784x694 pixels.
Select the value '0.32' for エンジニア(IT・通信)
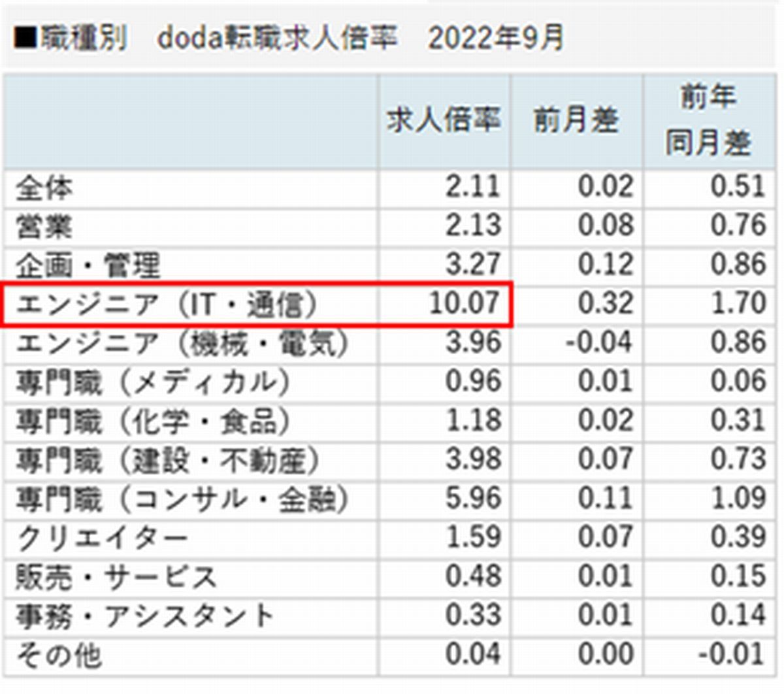pyautogui.click(x=606, y=303)
